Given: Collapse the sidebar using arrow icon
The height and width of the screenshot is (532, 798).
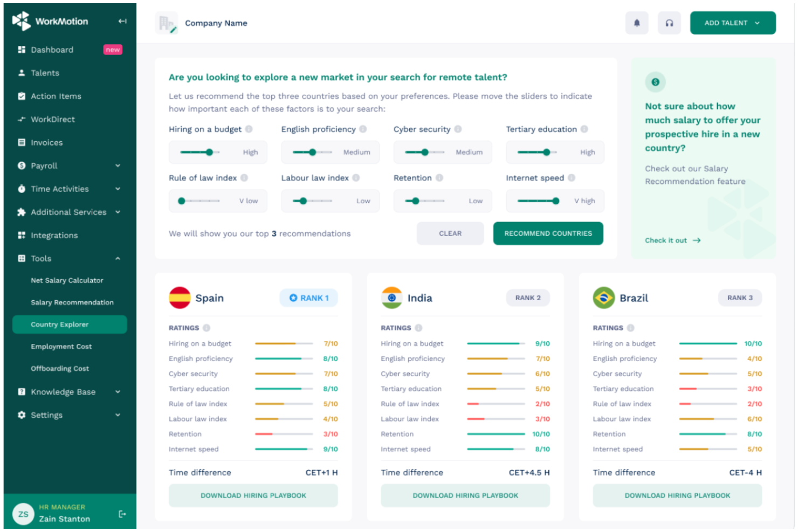Looking at the screenshot, I should [x=122, y=21].
